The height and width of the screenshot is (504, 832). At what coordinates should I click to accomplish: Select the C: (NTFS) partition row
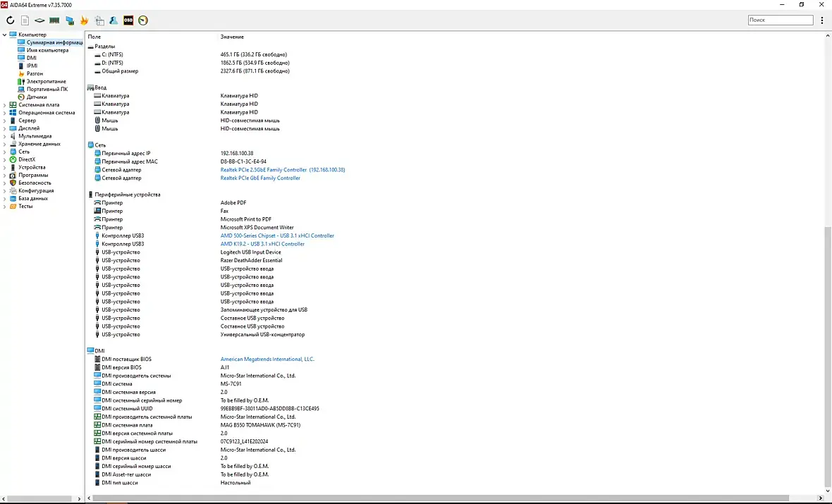[191, 55]
